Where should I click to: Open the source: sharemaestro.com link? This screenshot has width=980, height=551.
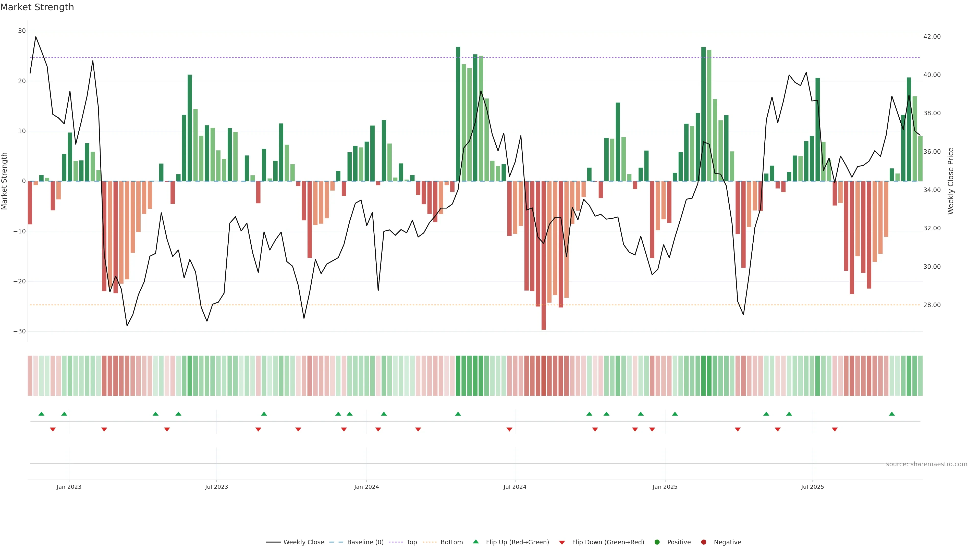click(x=926, y=464)
